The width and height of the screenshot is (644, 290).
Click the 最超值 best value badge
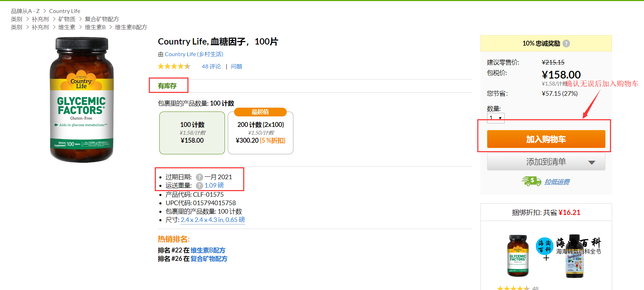260,112
